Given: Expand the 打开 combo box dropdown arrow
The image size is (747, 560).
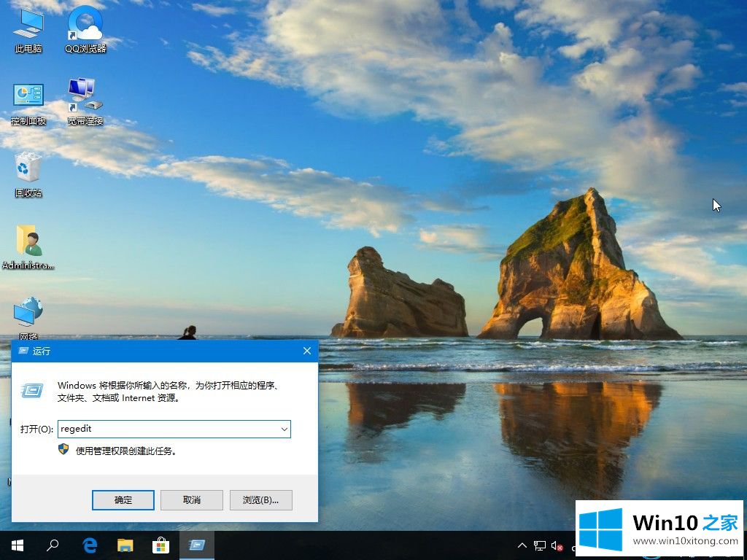Looking at the screenshot, I should [x=284, y=429].
